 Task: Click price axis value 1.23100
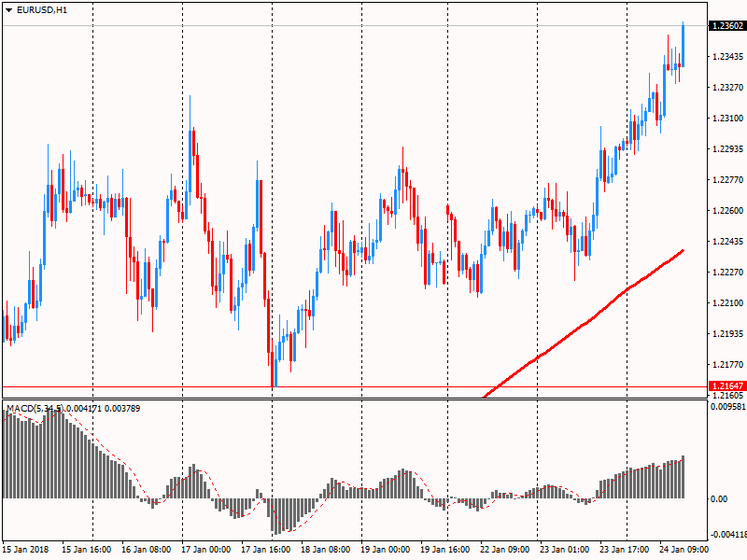pyautogui.click(x=727, y=119)
